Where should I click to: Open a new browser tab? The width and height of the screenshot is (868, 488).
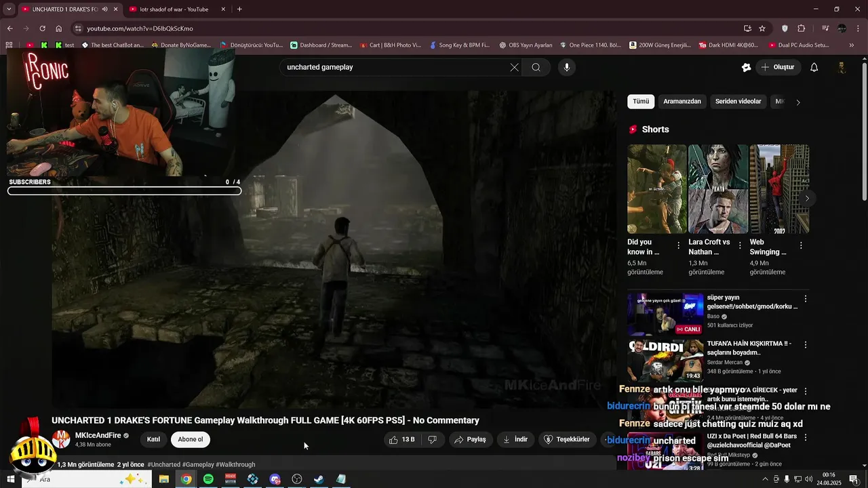tap(239, 9)
